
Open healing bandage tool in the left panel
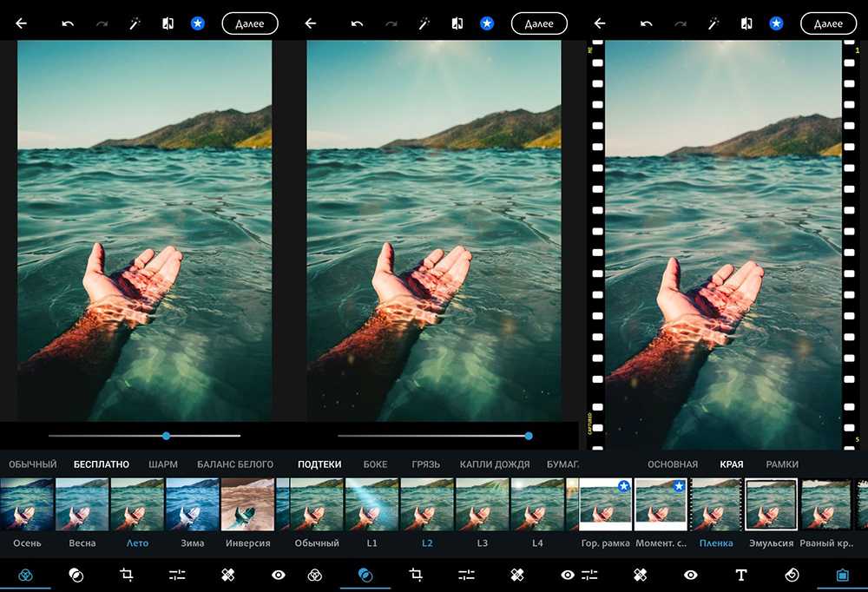228,575
